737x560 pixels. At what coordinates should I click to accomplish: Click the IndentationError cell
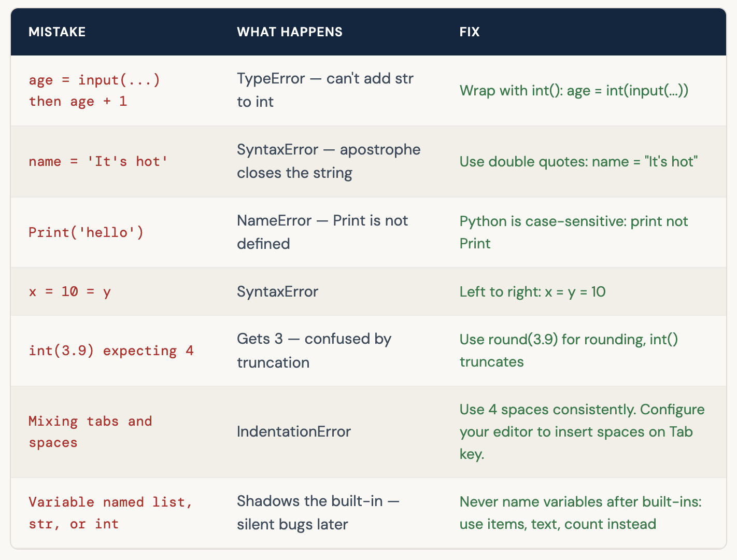click(294, 432)
